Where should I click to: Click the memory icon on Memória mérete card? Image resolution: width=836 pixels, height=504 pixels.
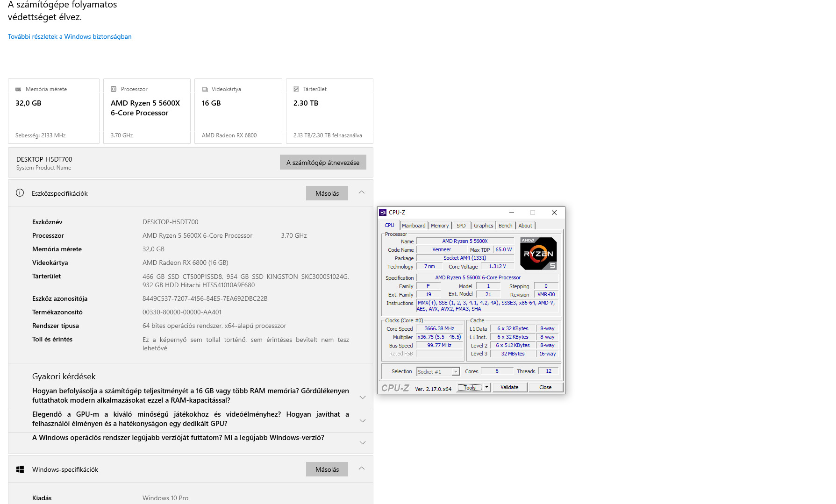pyautogui.click(x=18, y=89)
